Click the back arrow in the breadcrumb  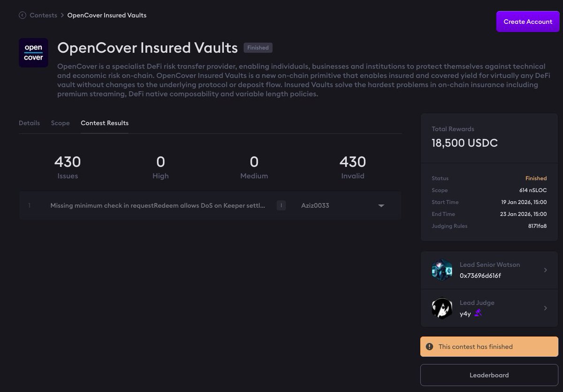coord(22,15)
